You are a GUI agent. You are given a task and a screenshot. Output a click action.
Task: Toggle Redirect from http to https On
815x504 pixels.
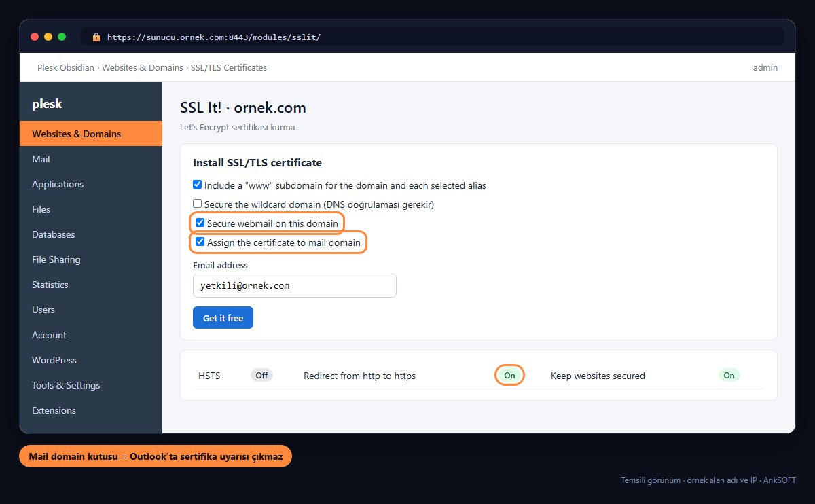pos(509,376)
